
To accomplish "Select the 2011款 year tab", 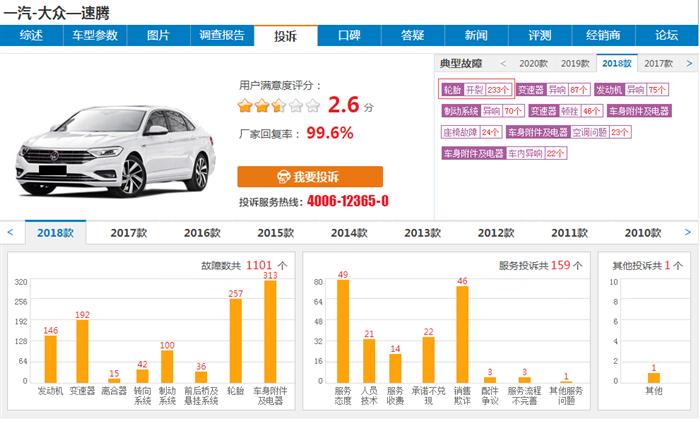I will (x=570, y=232).
